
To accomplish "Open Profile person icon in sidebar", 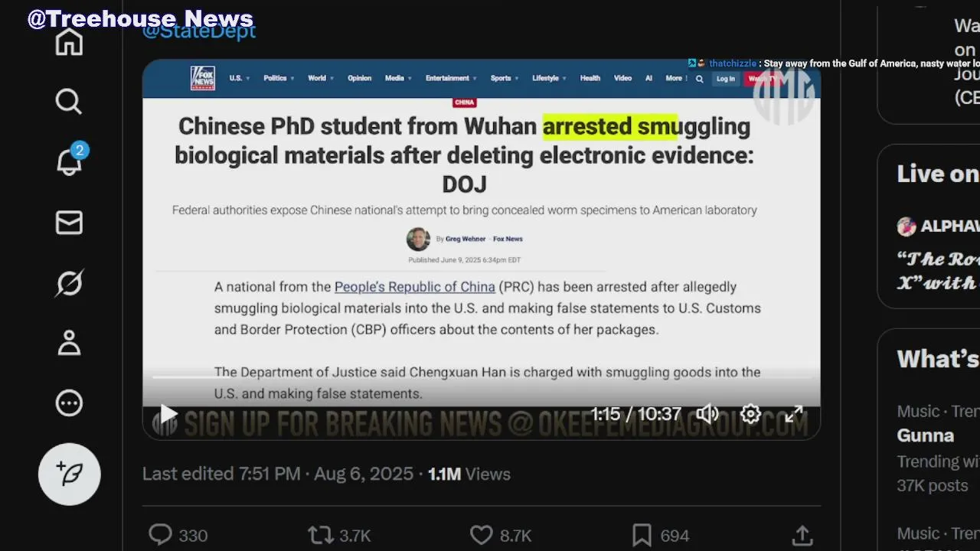I will tap(69, 343).
